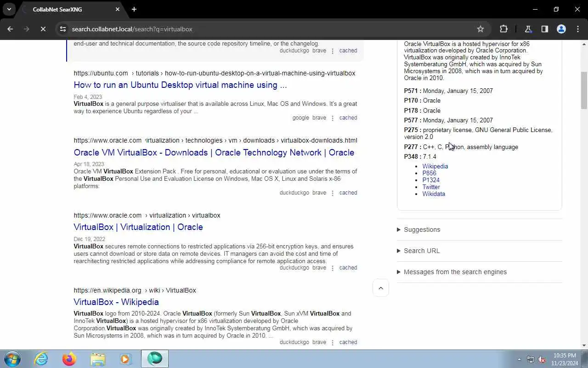The image size is (588, 368).
Task: Stop loading the page
Action: (x=43, y=29)
